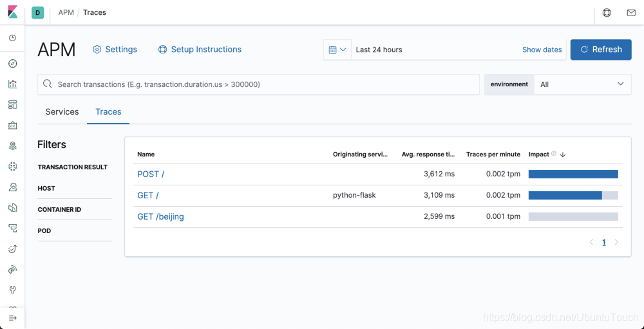Open the date quick menu calendar
Viewport: 644px width, 329px height.
[x=337, y=50]
